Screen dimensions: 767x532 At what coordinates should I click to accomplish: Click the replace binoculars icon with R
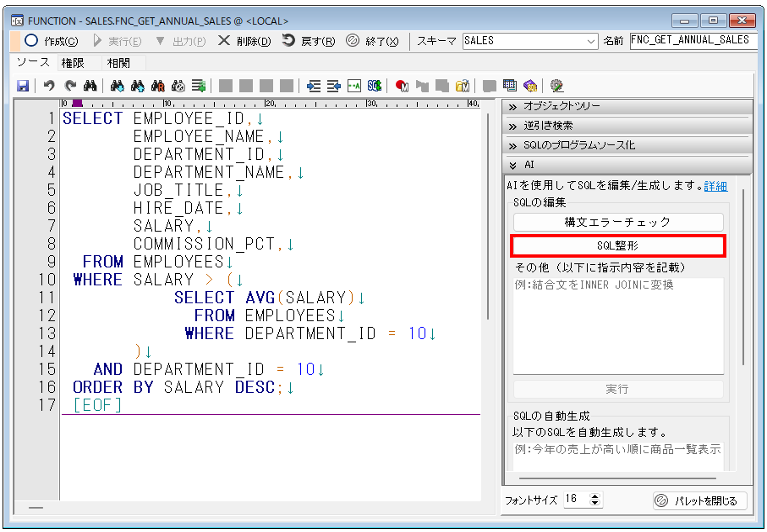158,86
